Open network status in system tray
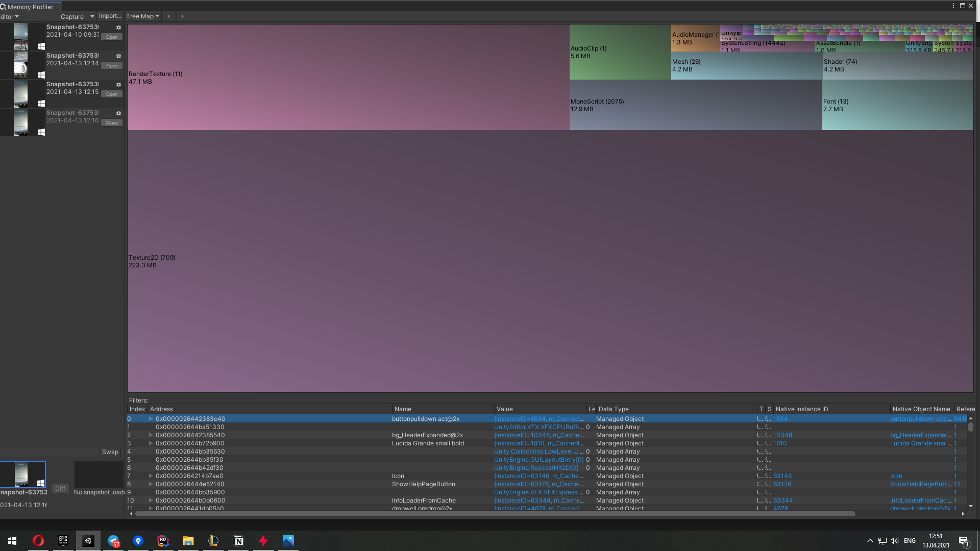The width and height of the screenshot is (980, 551). point(882,541)
